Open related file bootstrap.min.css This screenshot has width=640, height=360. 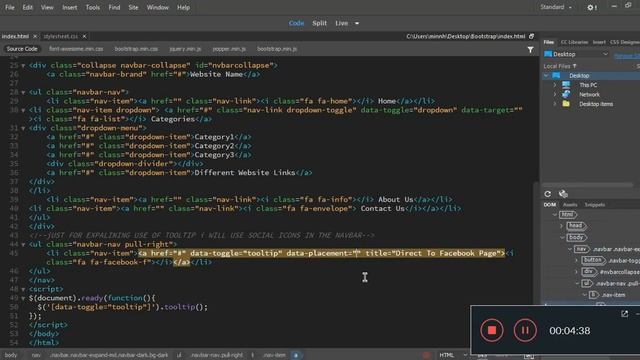[136, 49]
